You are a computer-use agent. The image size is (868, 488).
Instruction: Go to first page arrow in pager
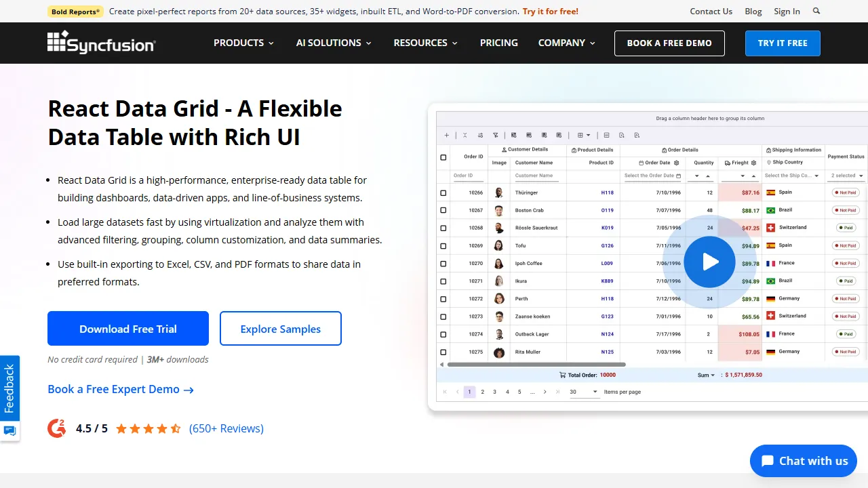coord(445,392)
